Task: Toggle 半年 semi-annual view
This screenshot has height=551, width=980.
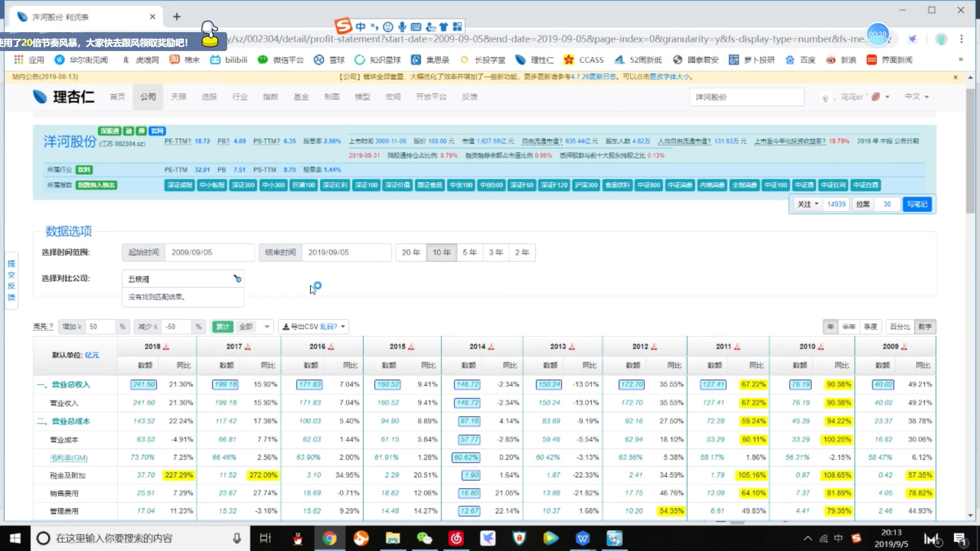Action: click(x=847, y=327)
